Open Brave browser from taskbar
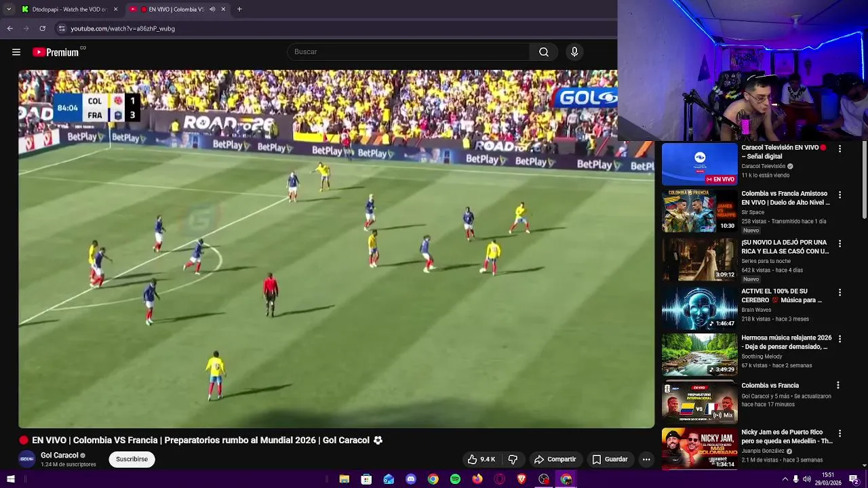The width and height of the screenshot is (868, 488). click(x=521, y=479)
